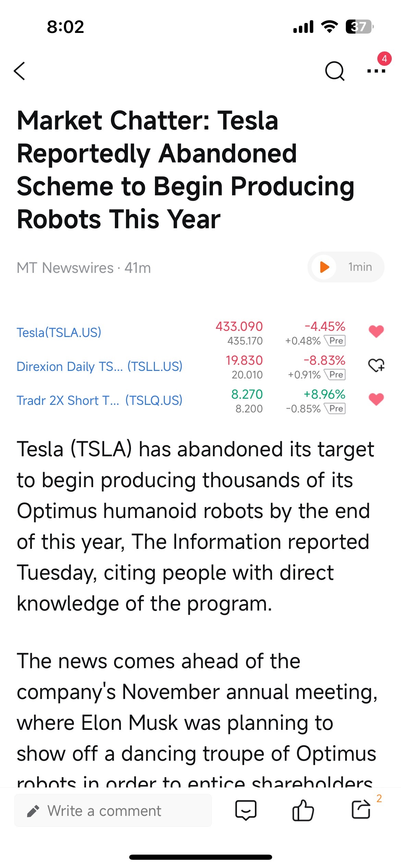The image size is (401, 868).
Task: Like the article with thumbs-up
Action: point(303,810)
